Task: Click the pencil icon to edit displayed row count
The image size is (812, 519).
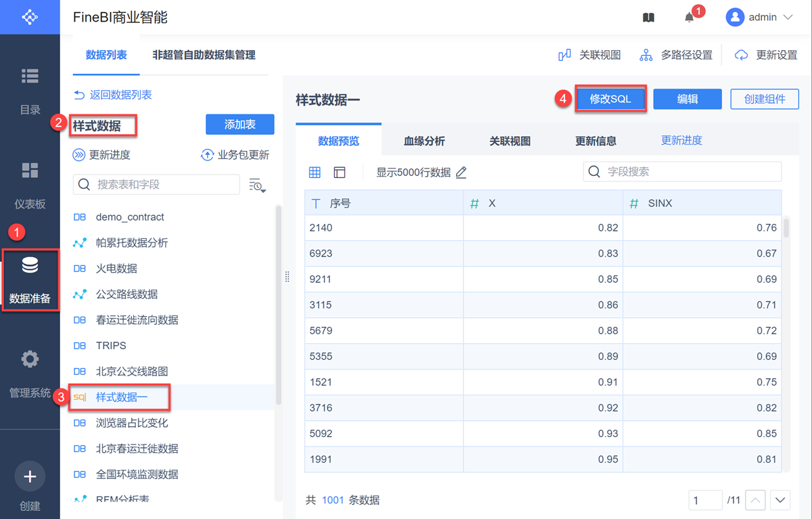Action: pos(461,173)
